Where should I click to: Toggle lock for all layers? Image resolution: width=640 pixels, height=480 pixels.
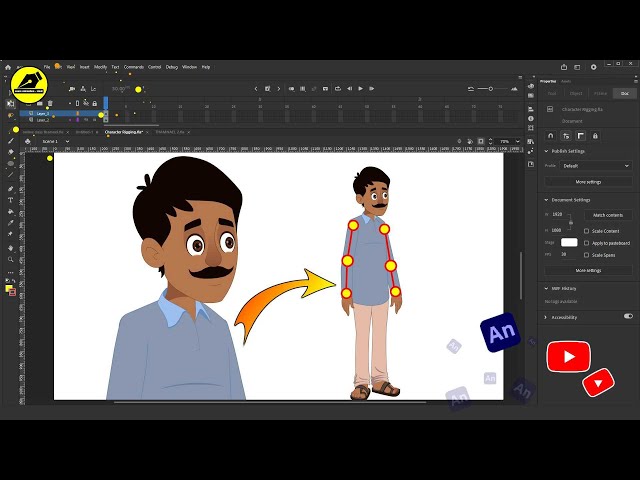pyautogui.click(x=95, y=104)
